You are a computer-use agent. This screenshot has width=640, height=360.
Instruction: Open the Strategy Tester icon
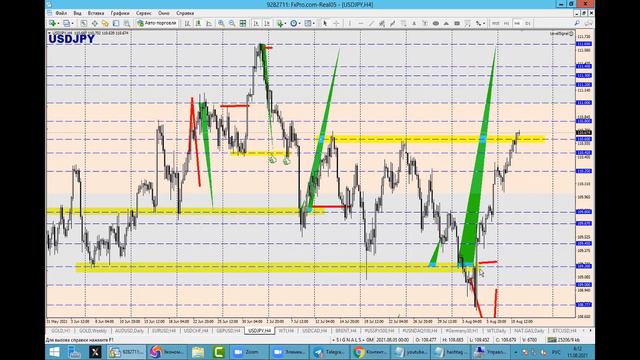pos(127,23)
